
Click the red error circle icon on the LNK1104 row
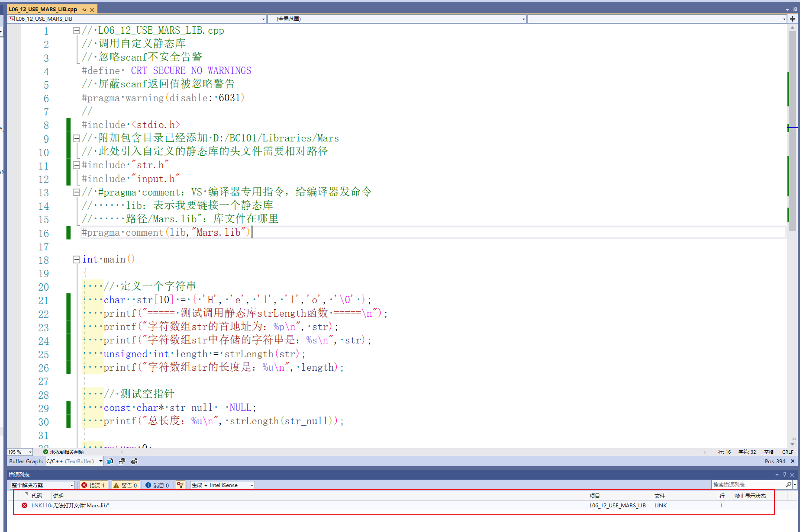point(24,505)
